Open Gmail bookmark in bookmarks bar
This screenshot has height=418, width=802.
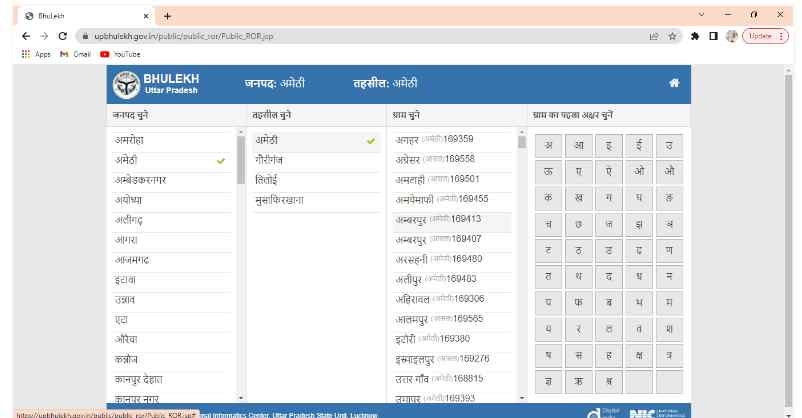coord(76,54)
